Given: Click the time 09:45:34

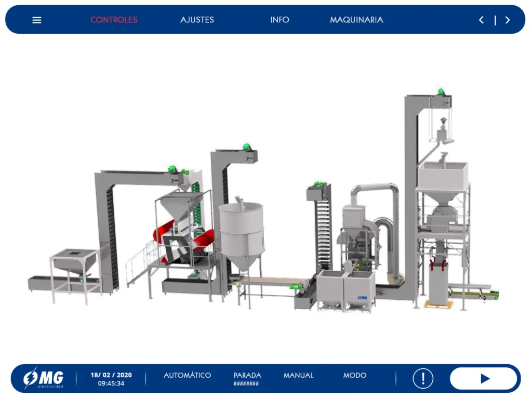Looking at the screenshot, I should click(111, 383).
